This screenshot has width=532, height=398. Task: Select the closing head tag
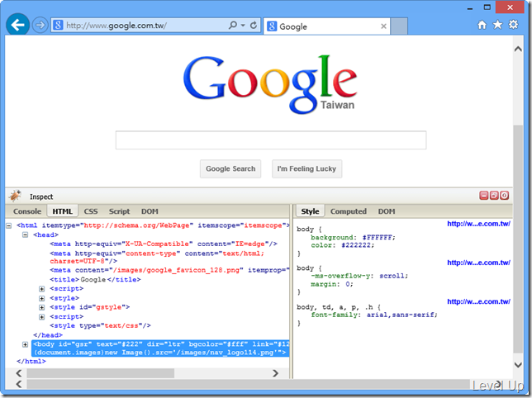pyautogui.click(x=48, y=335)
